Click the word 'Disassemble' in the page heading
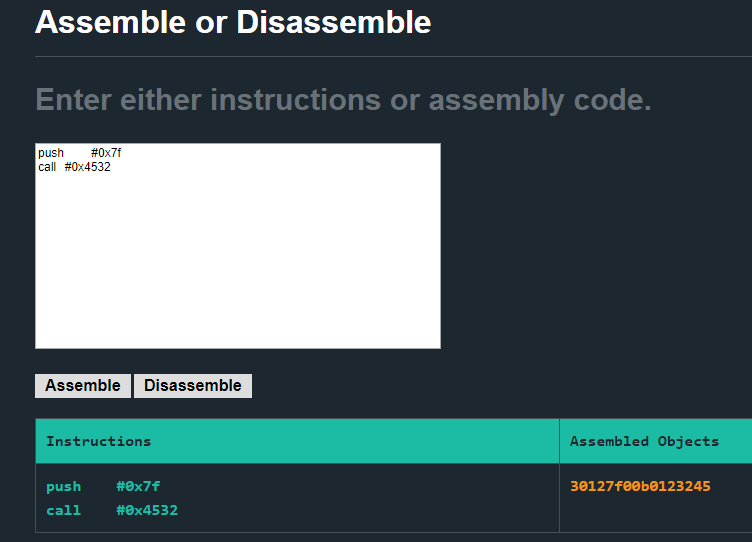Viewport: 752px width, 542px height. point(334,22)
